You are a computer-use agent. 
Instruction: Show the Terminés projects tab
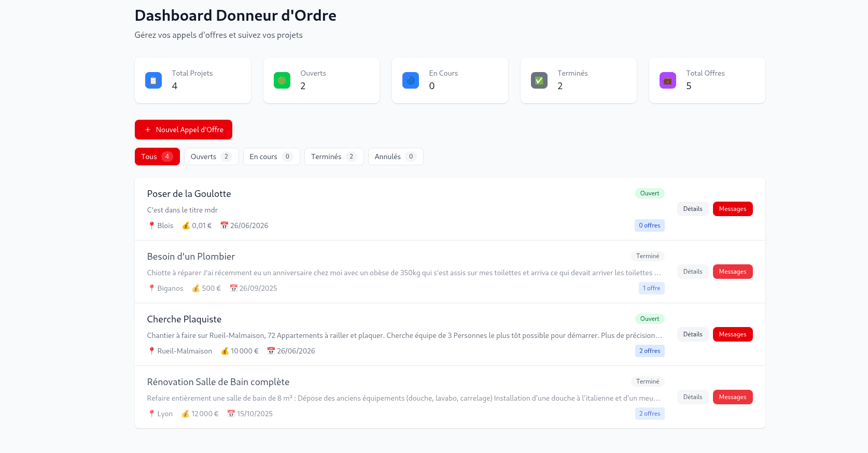click(x=334, y=157)
